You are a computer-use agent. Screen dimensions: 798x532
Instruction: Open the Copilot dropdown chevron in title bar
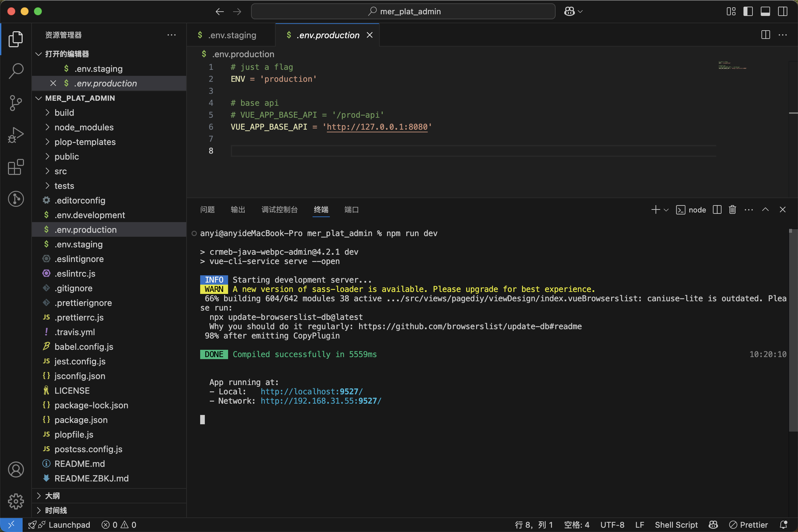(580, 12)
